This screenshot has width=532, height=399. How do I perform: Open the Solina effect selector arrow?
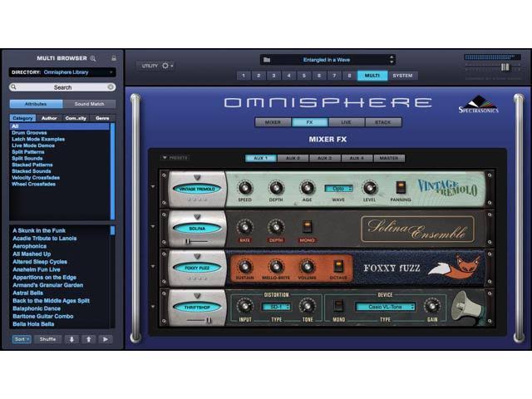coord(197,217)
